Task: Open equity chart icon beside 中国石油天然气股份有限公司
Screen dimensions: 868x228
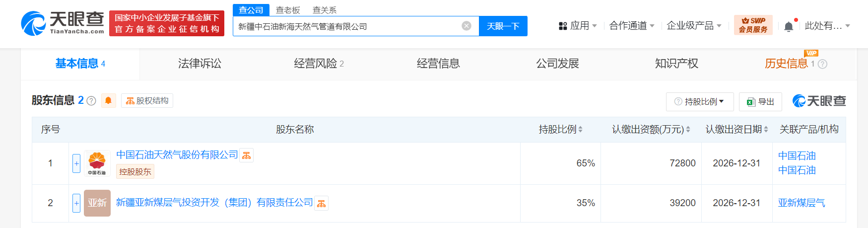Action: pos(247,155)
